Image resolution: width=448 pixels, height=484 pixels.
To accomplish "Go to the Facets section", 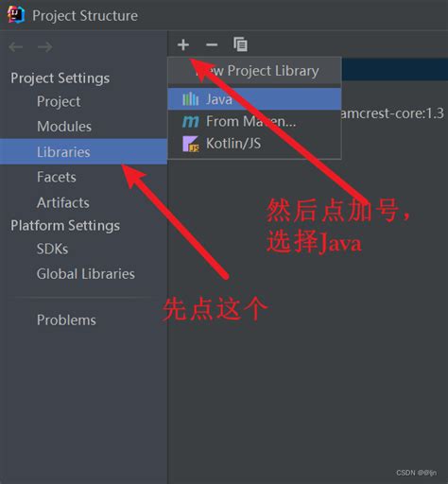I will click(x=57, y=177).
